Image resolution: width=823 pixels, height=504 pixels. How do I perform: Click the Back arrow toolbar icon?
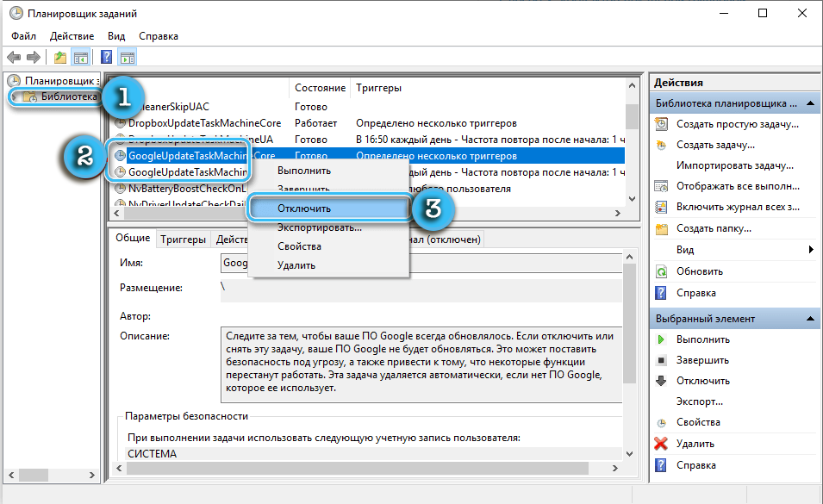pos(14,58)
